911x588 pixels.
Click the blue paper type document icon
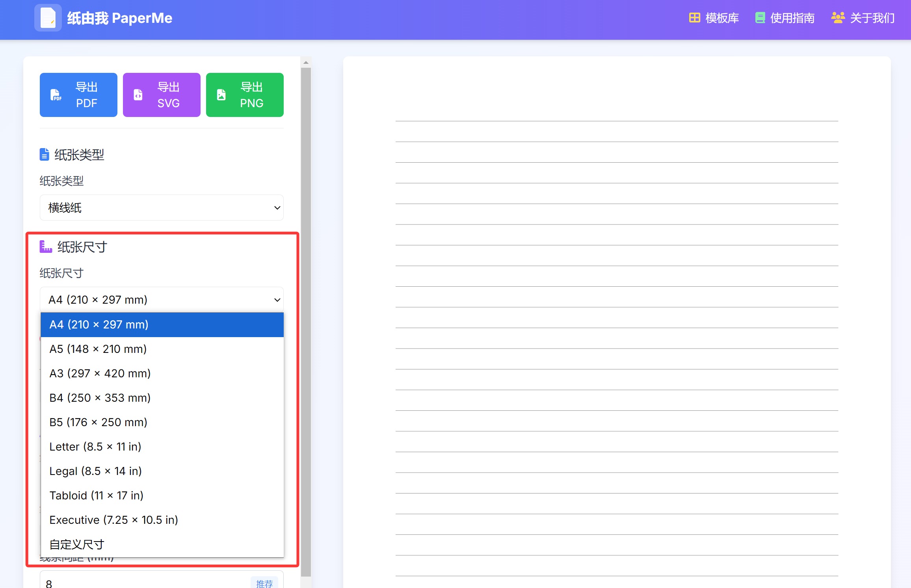[44, 154]
